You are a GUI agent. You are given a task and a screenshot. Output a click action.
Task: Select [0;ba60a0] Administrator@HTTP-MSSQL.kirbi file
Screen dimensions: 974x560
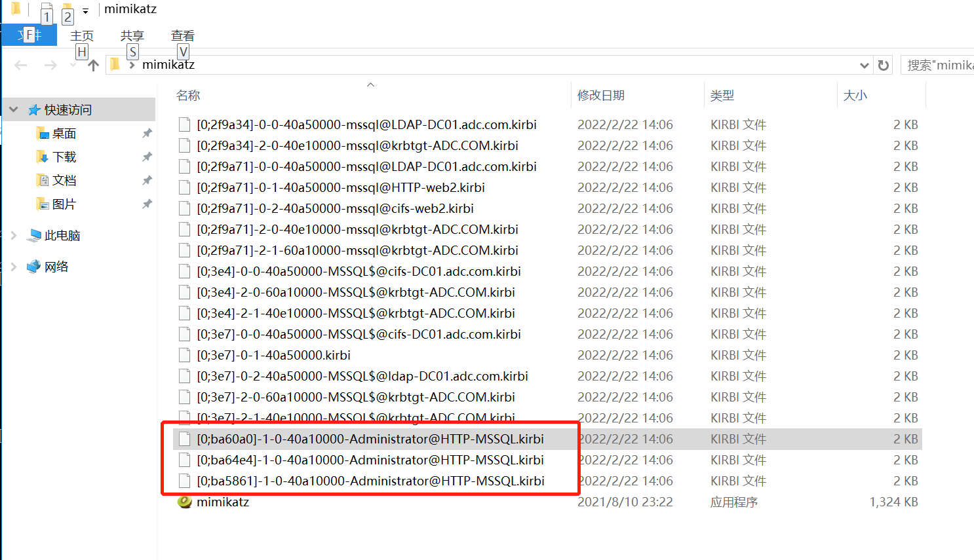pyautogui.click(x=370, y=439)
